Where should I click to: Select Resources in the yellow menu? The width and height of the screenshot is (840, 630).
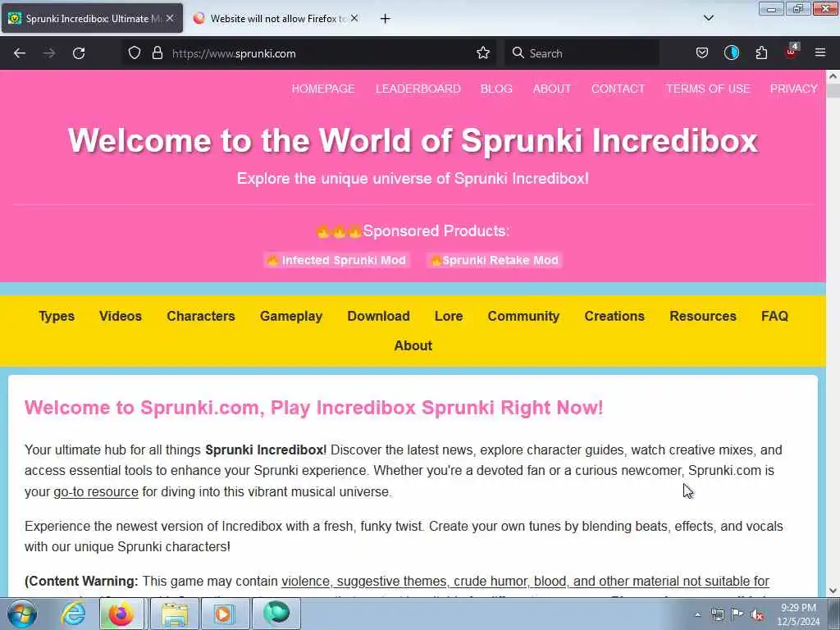pyautogui.click(x=703, y=316)
